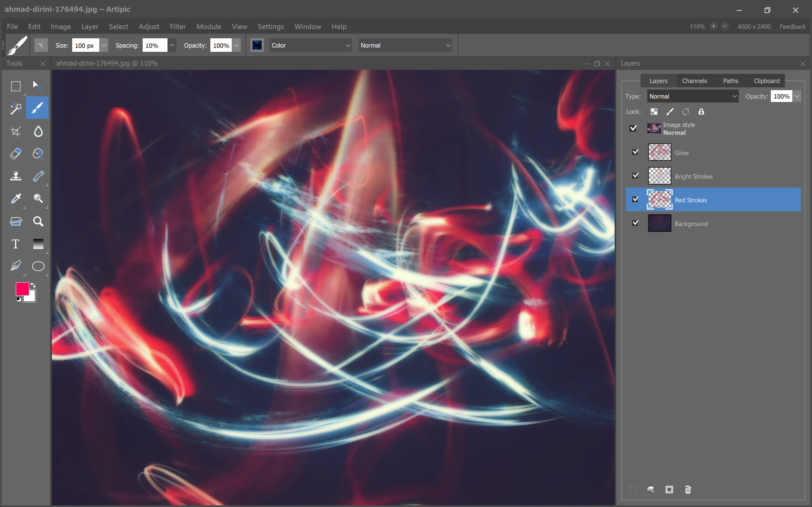
Task: Select the Pen tool
Action: 16,266
